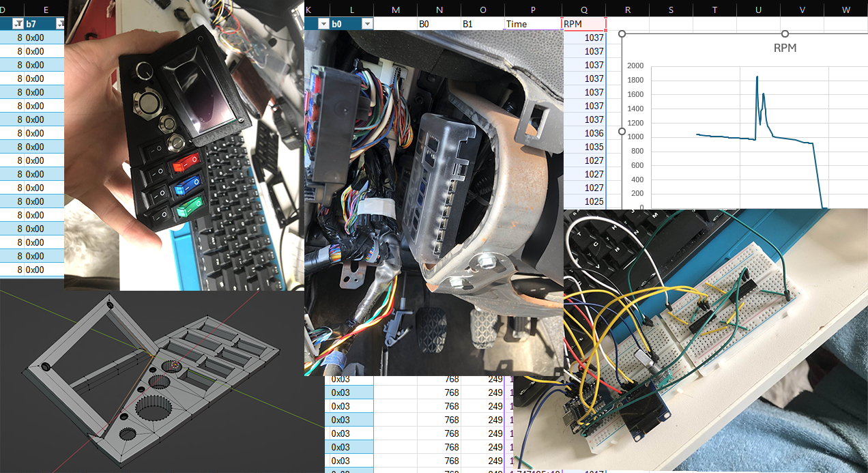Select column M header
This screenshot has width=868, height=473.
click(x=396, y=10)
